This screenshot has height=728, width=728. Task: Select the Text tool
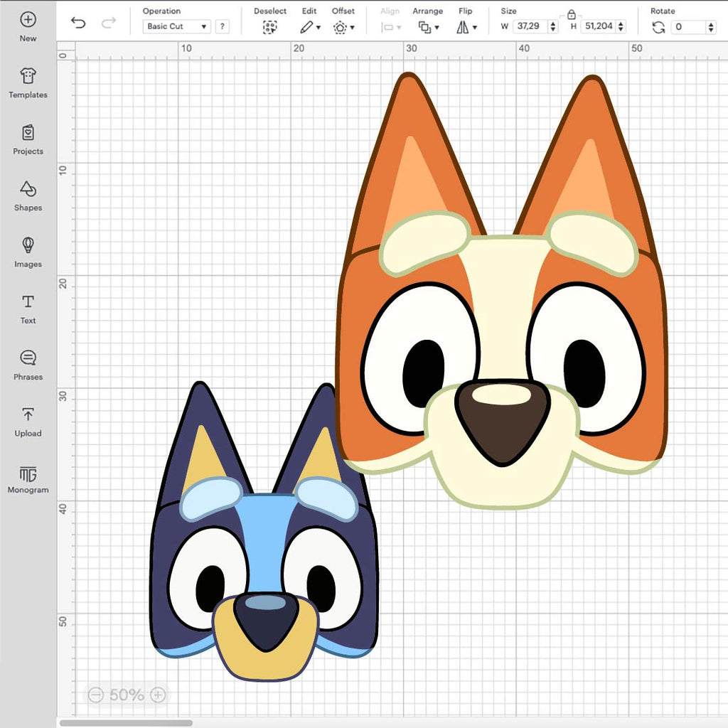click(x=28, y=309)
